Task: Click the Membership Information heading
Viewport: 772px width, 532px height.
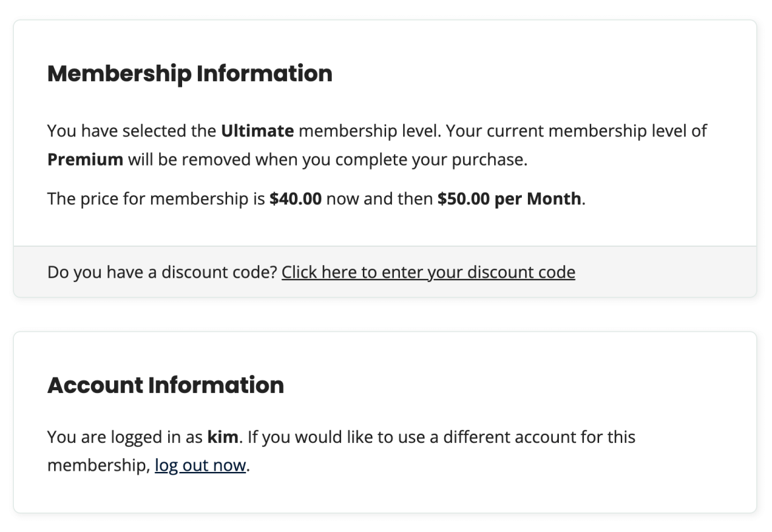Action: 189,74
